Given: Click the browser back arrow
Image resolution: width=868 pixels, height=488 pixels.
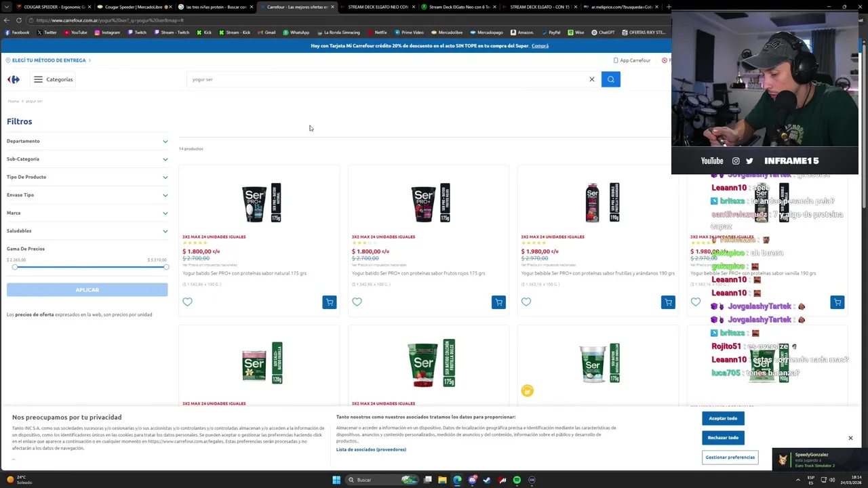Looking at the screenshot, I should coord(7,20).
